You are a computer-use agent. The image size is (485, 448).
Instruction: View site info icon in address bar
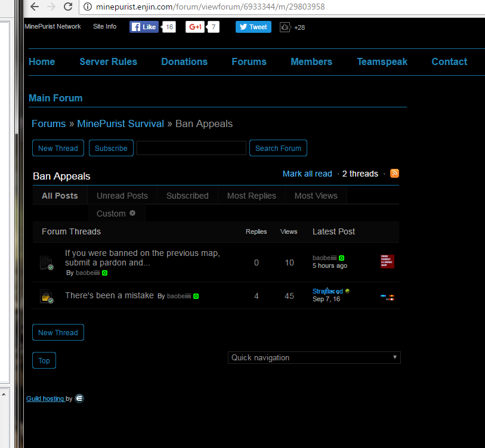click(x=88, y=7)
